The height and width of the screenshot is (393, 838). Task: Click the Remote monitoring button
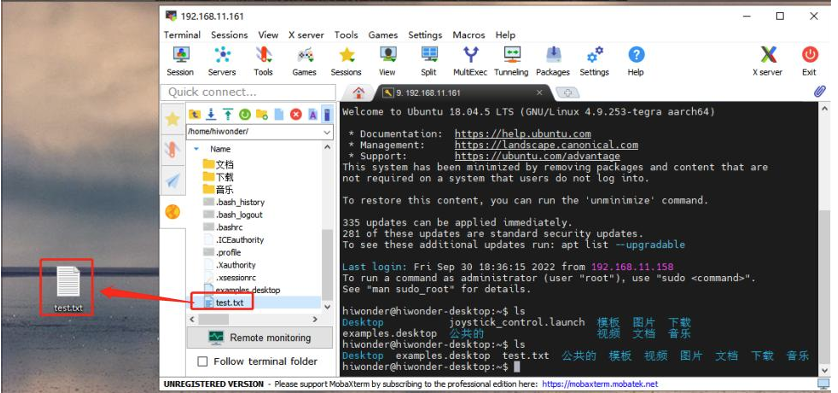coord(259,337)
